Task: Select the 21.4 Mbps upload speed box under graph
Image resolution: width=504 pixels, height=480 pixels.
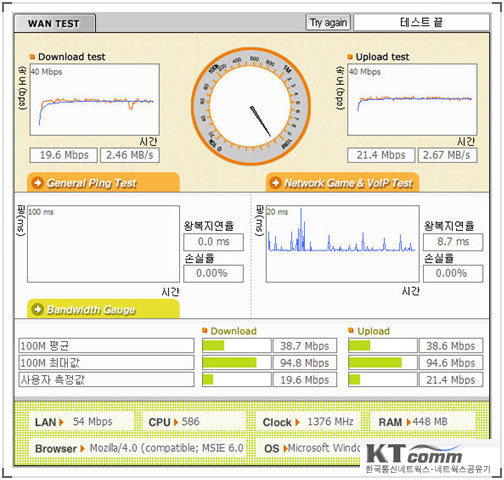Action: coord(381,155)
